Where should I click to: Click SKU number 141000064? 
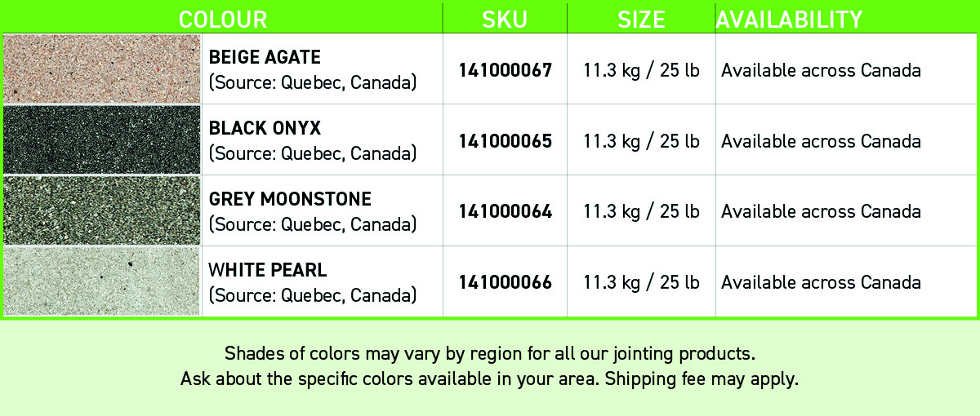coord(506,212)
